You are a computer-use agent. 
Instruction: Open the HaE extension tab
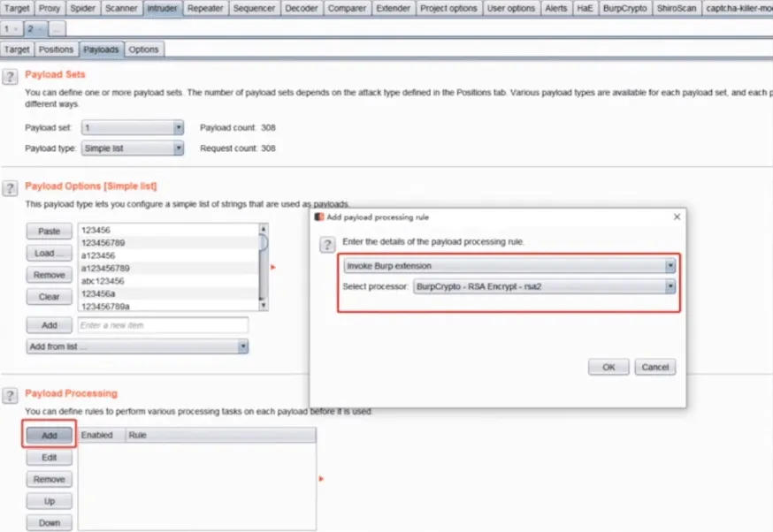585,8
